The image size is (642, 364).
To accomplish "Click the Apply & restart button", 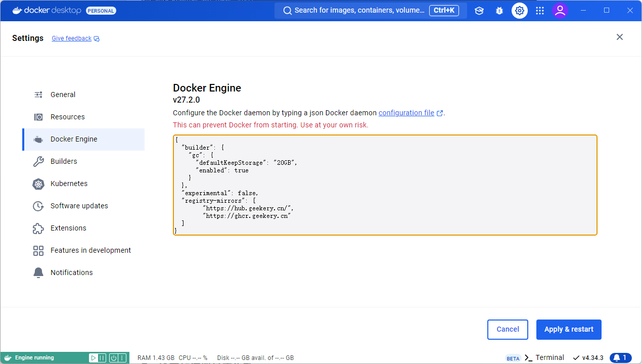I will pos(569,330).
